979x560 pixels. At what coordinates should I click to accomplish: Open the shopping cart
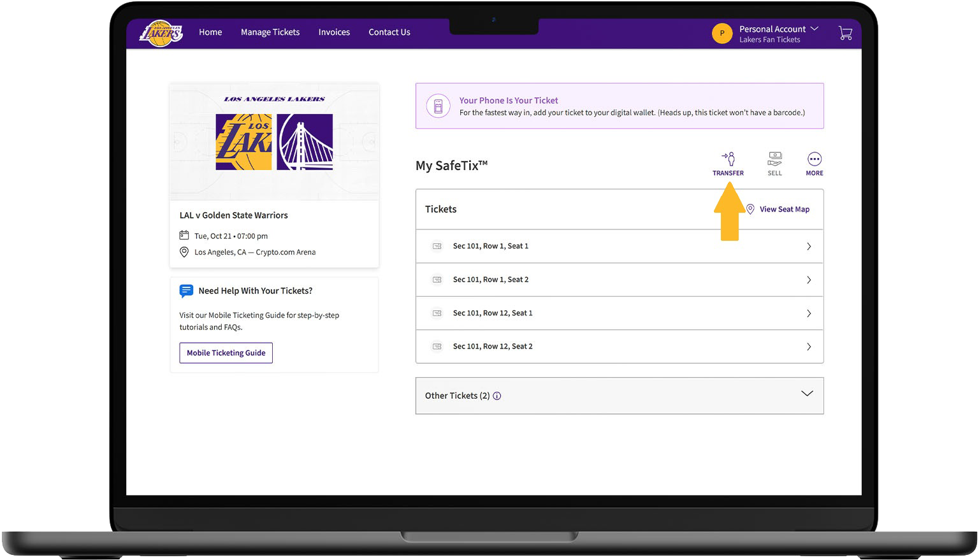pos(845,33)
